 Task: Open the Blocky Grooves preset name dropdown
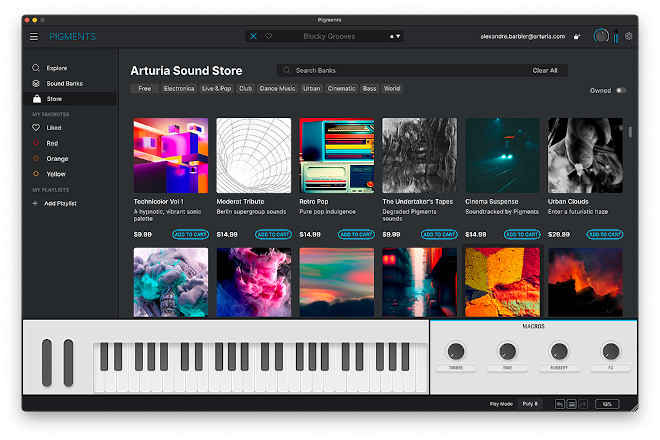click(329, 36)
